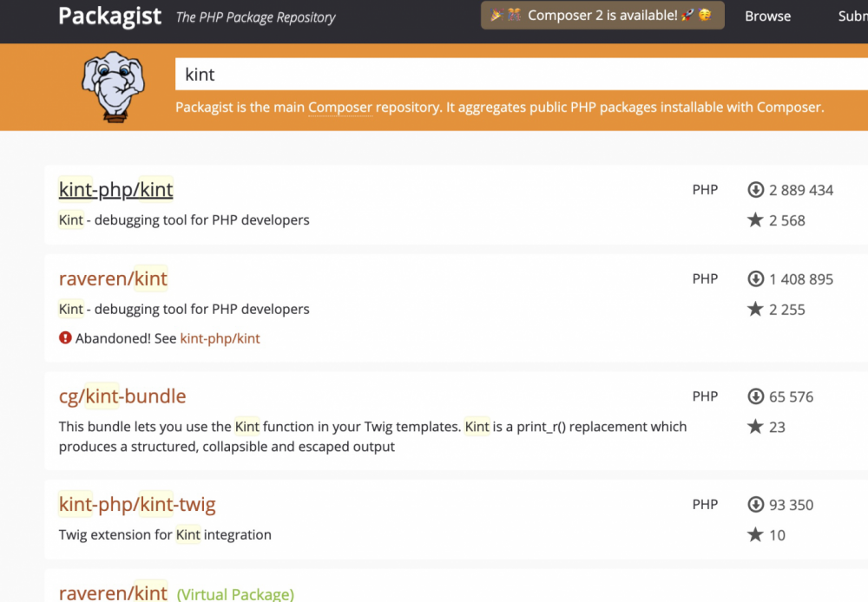Click the PHP label on kint-php/kint-twig row
The width and height of the screenshot is (868, 602).
705,504
